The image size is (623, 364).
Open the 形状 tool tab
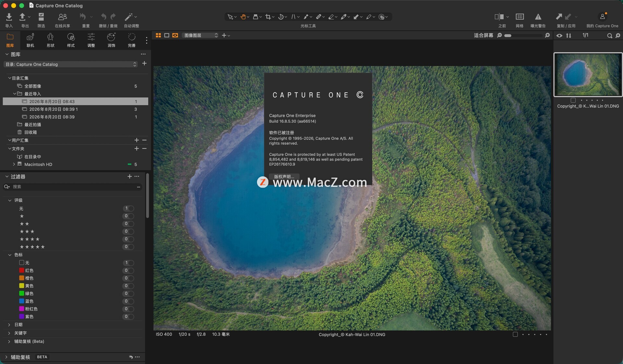[x=50, y=40]
